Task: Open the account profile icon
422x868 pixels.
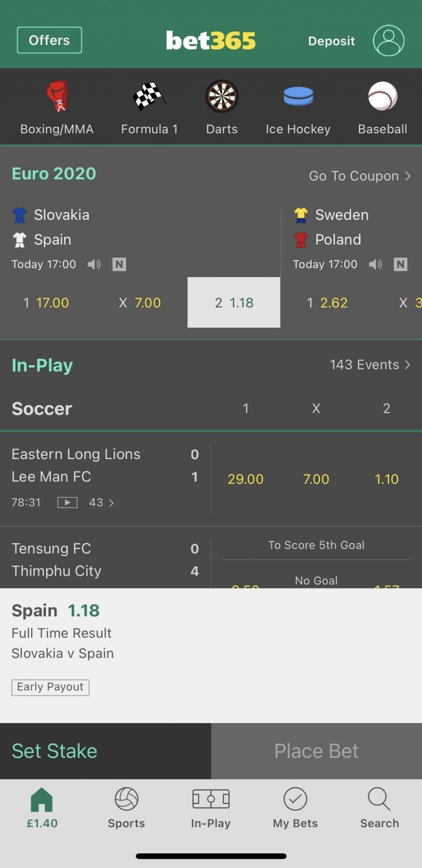Action: tap(388, 41)
